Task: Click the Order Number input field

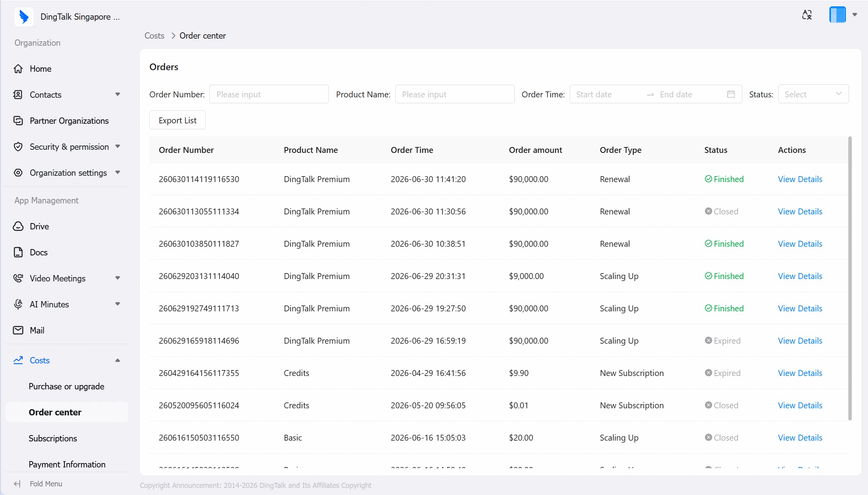Action: 269,94
